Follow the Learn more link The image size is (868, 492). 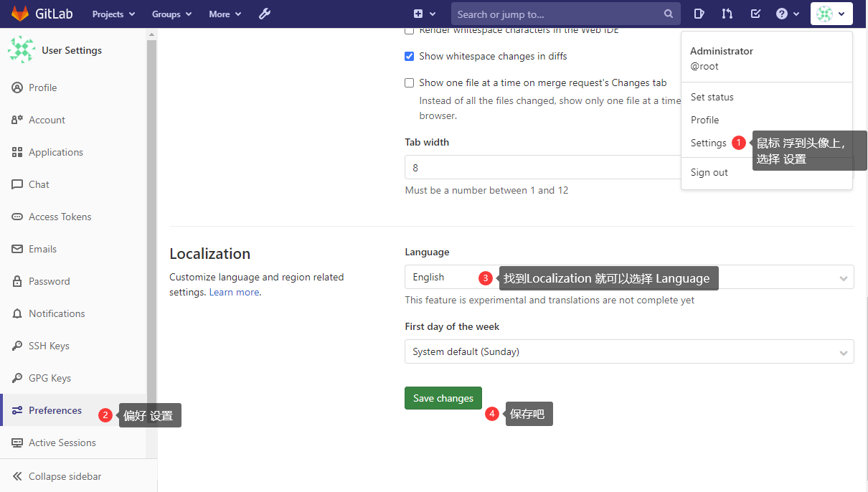[x=234, y=292]
